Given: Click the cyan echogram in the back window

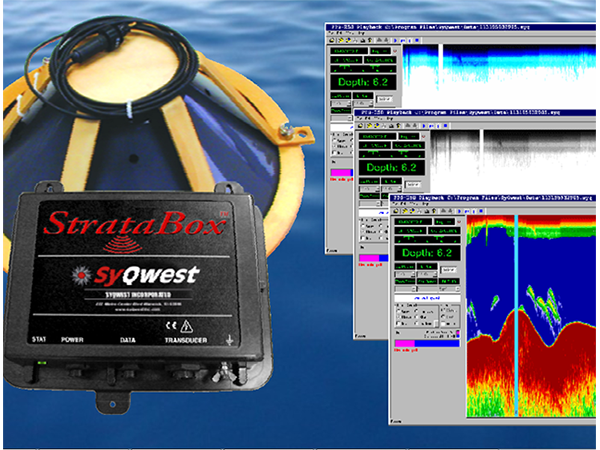Looking at the screenshot, I should (501, 77).
